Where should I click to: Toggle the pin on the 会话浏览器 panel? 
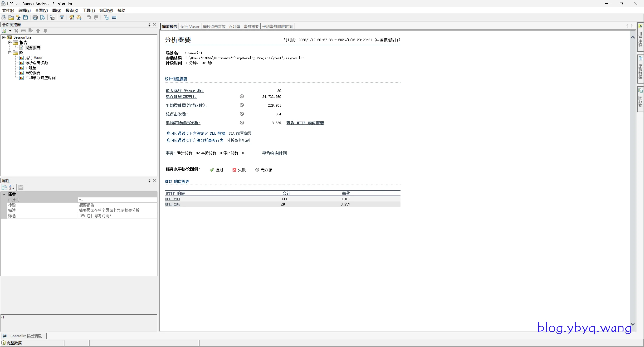click(x=149, y=25)
